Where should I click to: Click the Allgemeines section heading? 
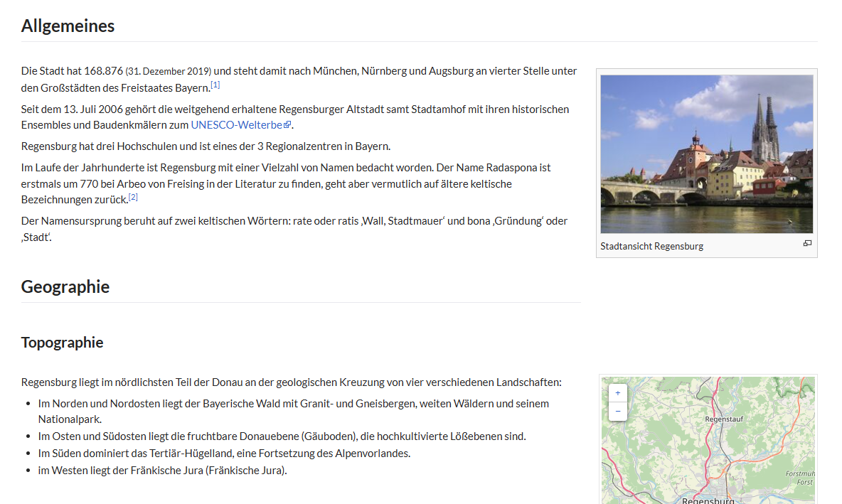tap(68, 26)
